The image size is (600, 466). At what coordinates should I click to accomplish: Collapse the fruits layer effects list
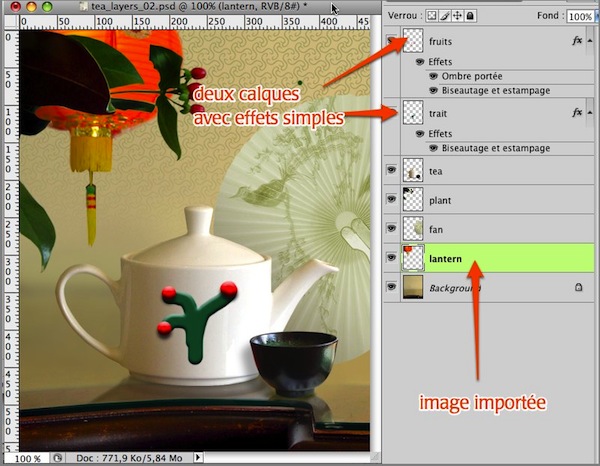pyautogui.click(x=590, y=42)
